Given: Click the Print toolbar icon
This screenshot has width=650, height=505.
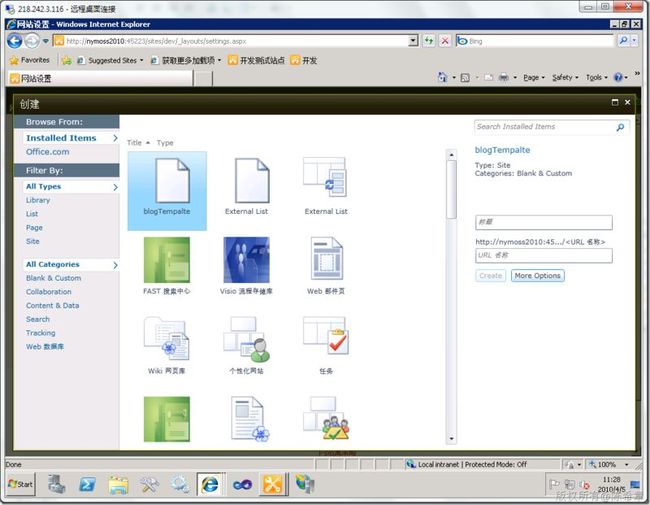Looking at the screenshot, I should 503,77.
